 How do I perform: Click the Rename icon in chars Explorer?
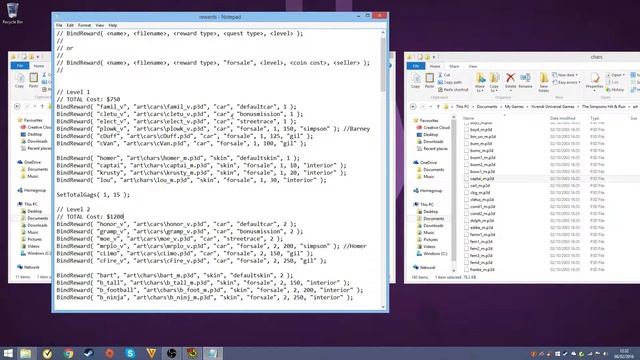click(525, 81)
